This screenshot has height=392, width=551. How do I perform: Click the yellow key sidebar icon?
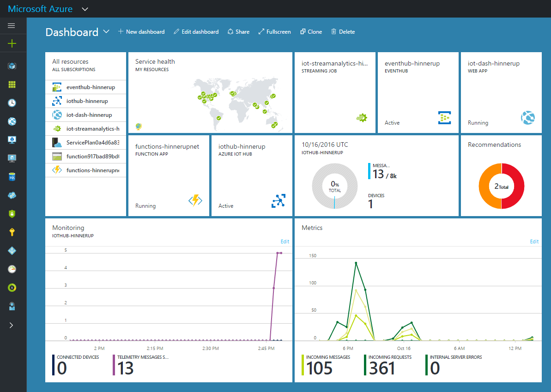click(12, 232)
